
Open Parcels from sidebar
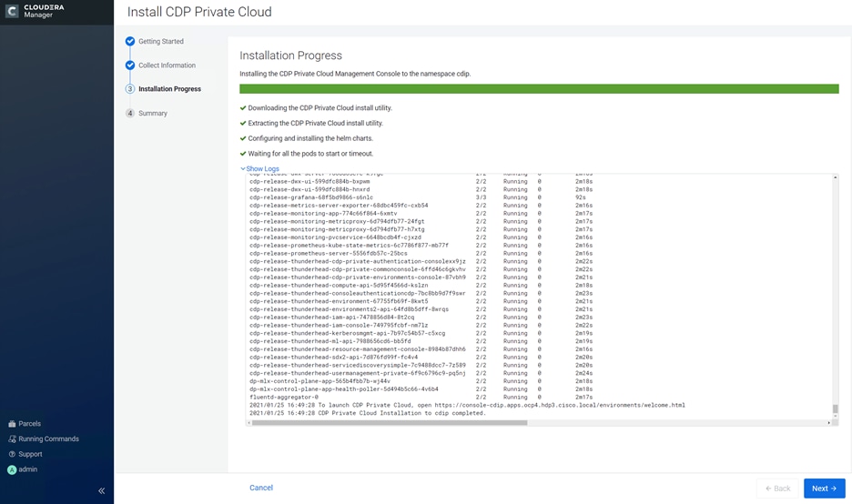click(29, 424)
